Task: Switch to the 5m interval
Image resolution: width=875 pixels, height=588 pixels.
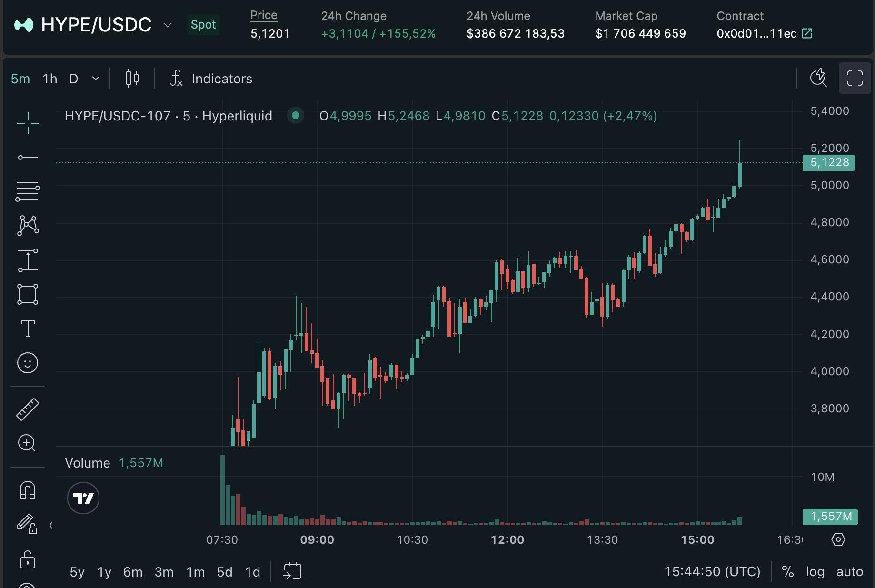Action: click(x=20, y=79)
